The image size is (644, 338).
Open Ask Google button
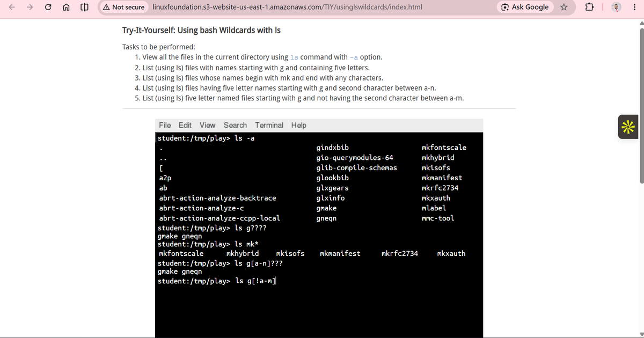[525, 7]
